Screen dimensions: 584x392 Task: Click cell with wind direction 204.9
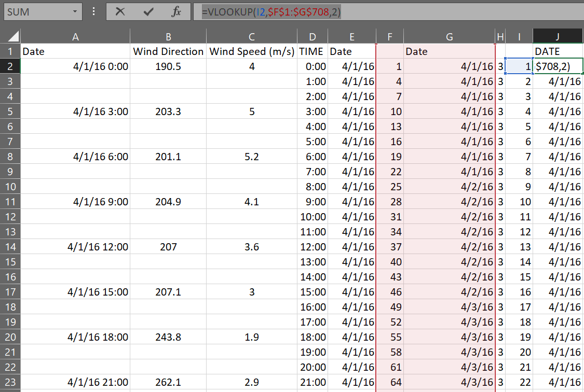point(168,202)
